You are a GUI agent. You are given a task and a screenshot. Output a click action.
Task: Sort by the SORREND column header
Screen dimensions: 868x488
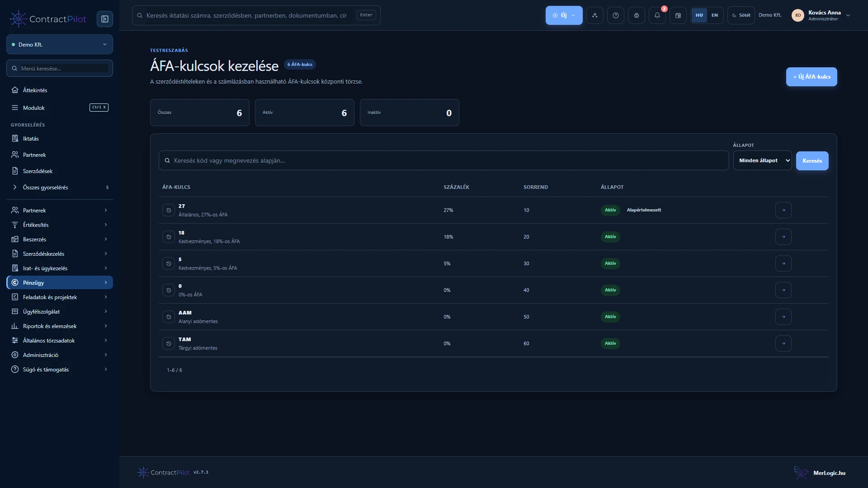[536, 187]
